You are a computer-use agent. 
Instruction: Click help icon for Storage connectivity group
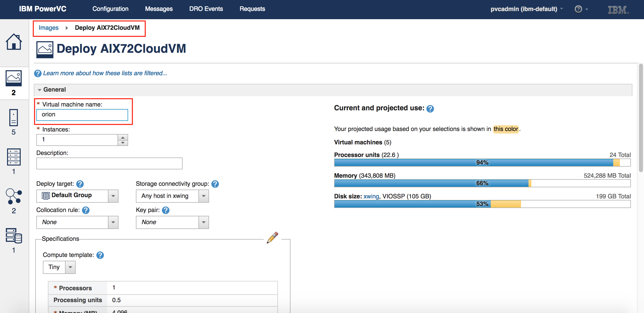pos(215,184)
